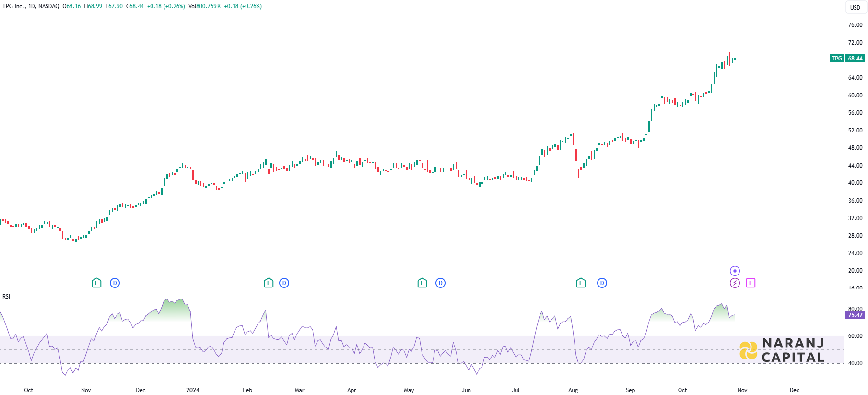Open the earnings marker in mid-February
The width and height of the screenshot is (868, 395).
[269, 283]
